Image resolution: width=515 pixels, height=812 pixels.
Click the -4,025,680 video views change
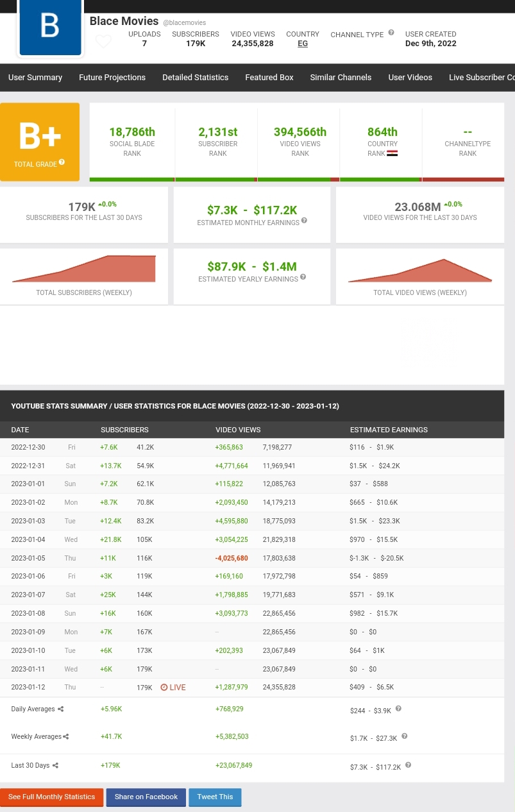(x=232, y=559)
